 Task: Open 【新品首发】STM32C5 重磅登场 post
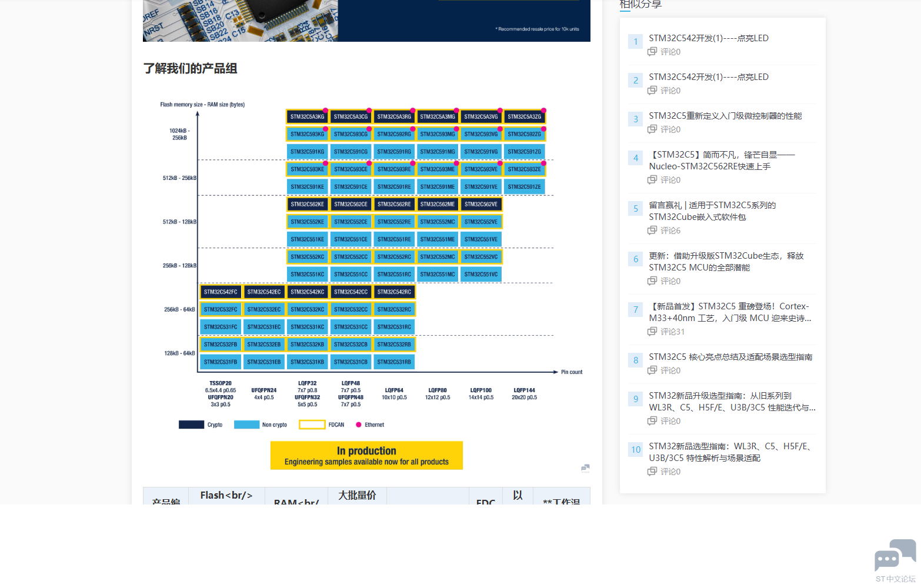[730, 312]
